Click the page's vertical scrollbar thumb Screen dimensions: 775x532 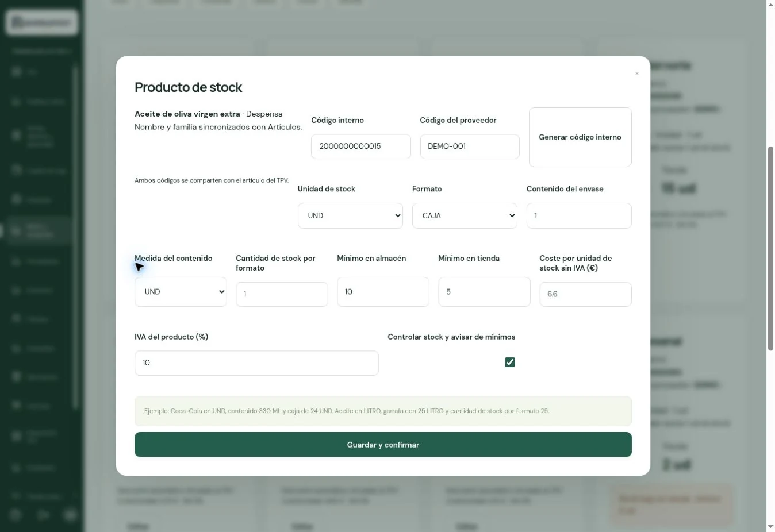click(770, 248)
